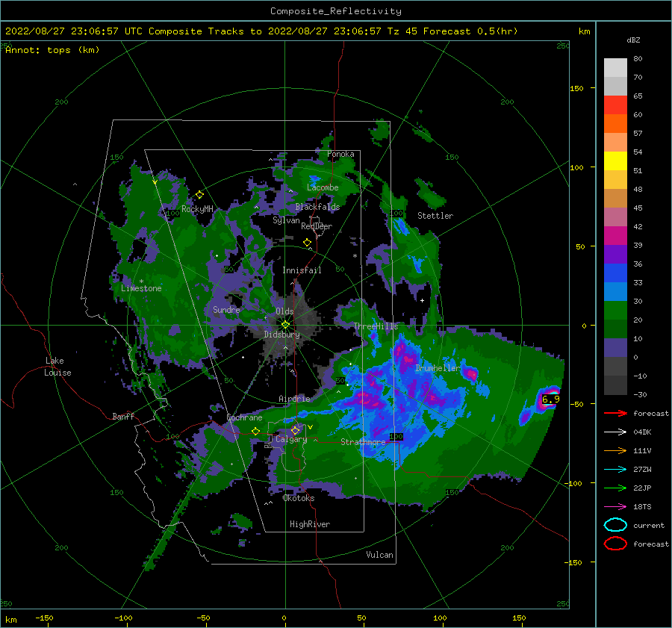
Task: Click the Cochrane label
Action: pyautogui.click(x=244, y=417)
